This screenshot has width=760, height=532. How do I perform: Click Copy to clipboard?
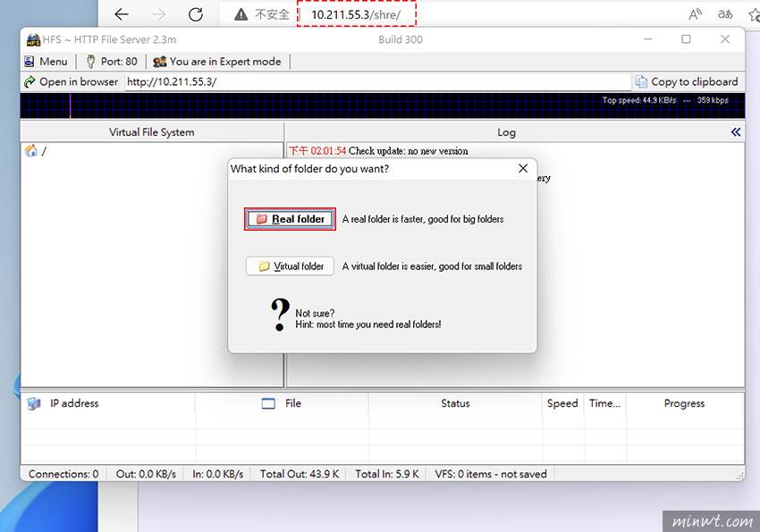pyautogui.click(x=687, y=81)
